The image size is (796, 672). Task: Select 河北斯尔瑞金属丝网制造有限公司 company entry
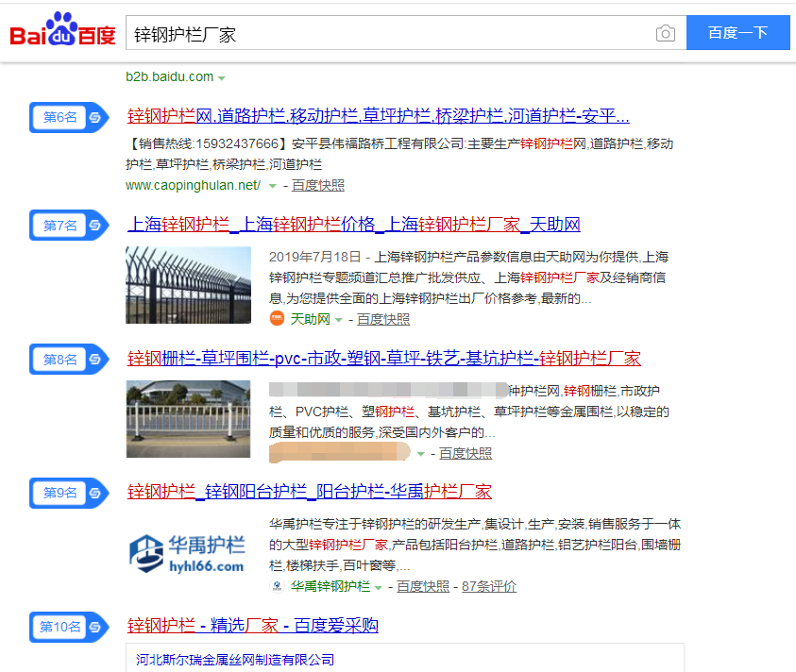point(235,660)
